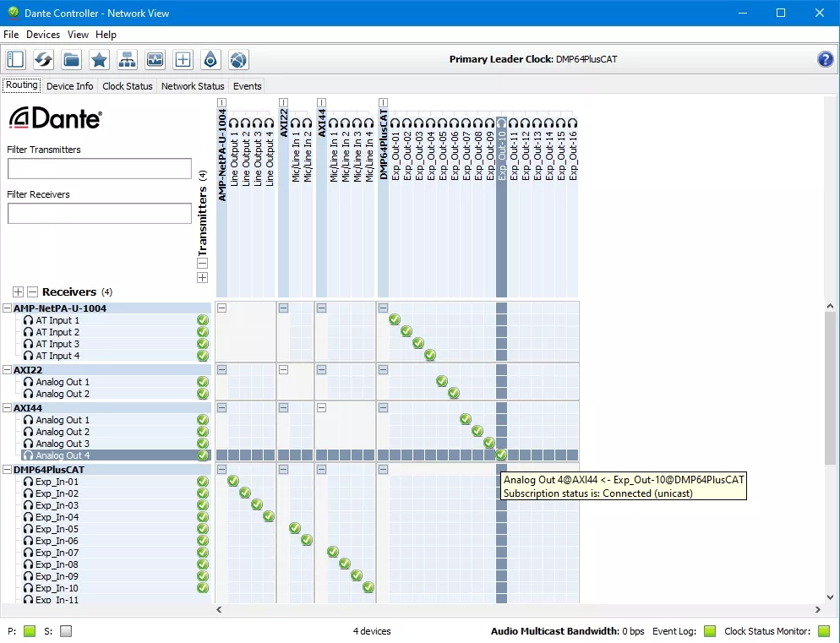Toggle Exp_In-07 to AXI44 Mic/Line In 1 subscription

[x=333, y=552]
